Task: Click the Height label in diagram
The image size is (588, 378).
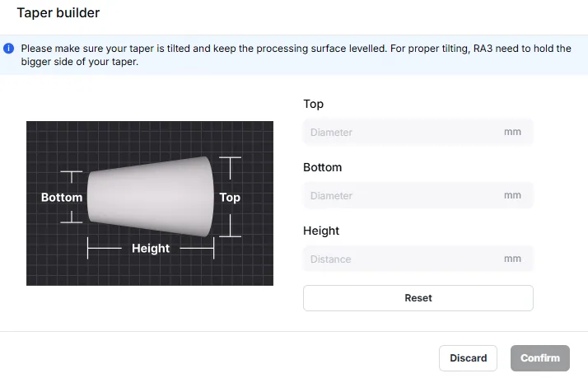Action: click(151, 248)
